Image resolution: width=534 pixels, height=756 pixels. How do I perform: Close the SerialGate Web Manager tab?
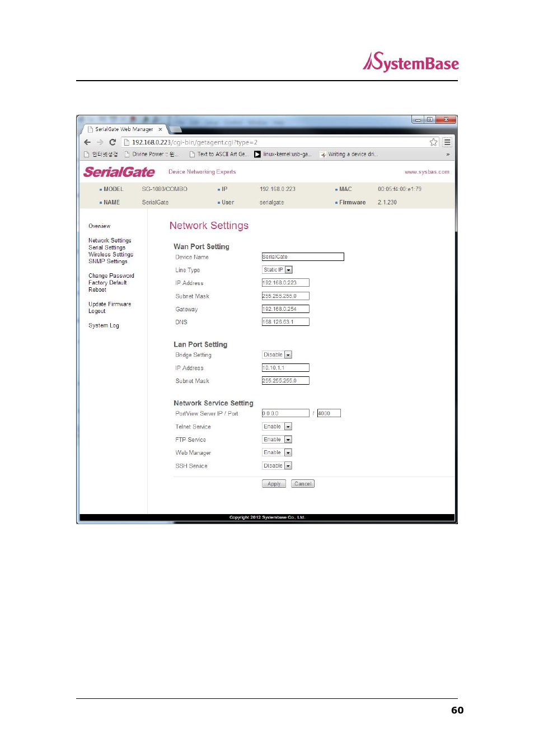(160, 129)
